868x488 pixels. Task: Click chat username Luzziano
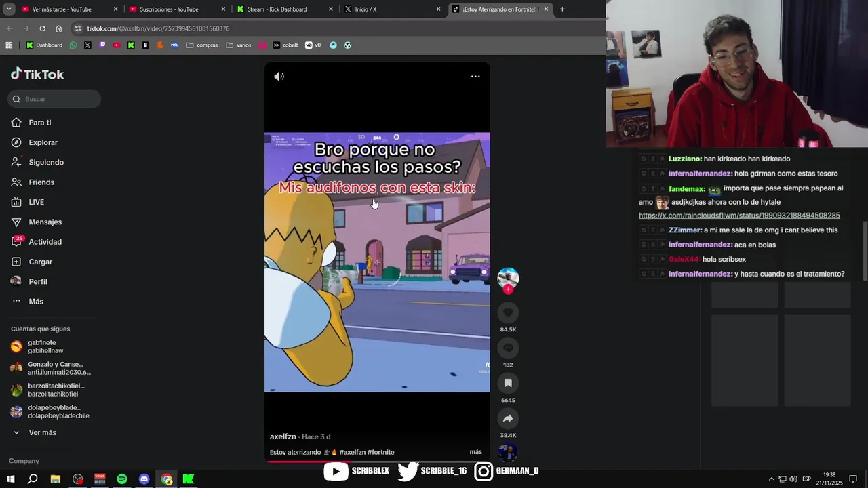coord(685,159)
